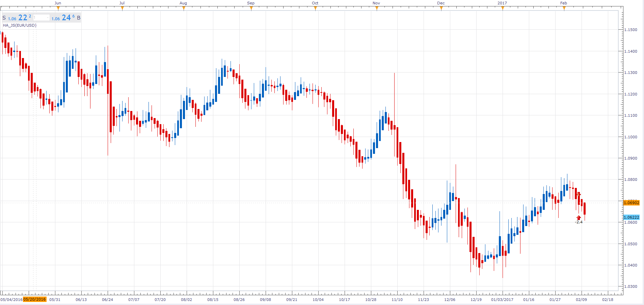This screenshot has width=644, height=305.
Task: Click the 12/06 date label
Action: [450, 300]
